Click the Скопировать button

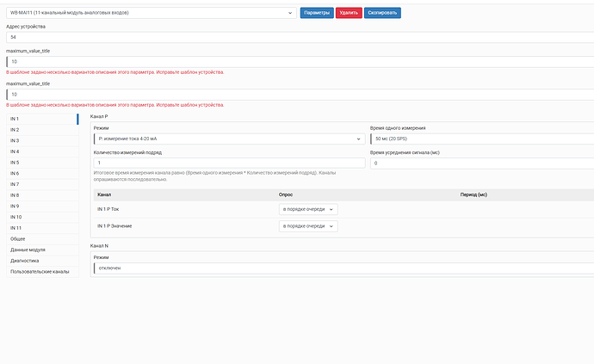click(382, 13)
